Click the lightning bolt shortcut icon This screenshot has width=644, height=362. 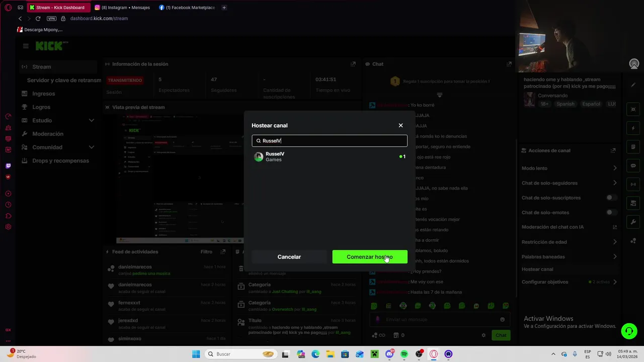point(633,128)
